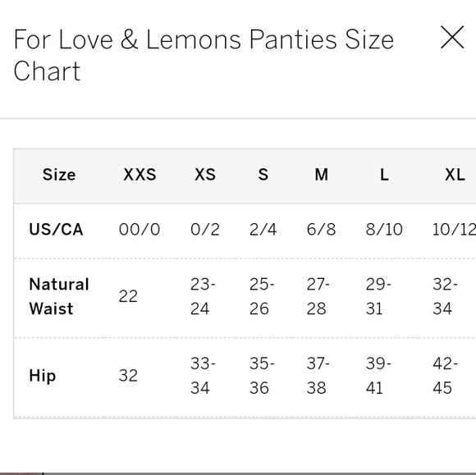Select the XXS size column header
The height and width of the screenshot is (475, 476).
tap(140, 175)
